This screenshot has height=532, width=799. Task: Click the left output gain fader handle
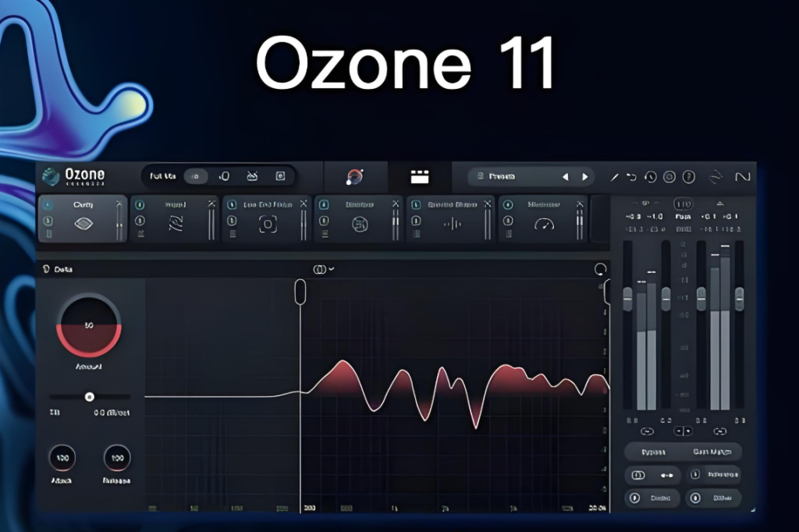[701, 299]
